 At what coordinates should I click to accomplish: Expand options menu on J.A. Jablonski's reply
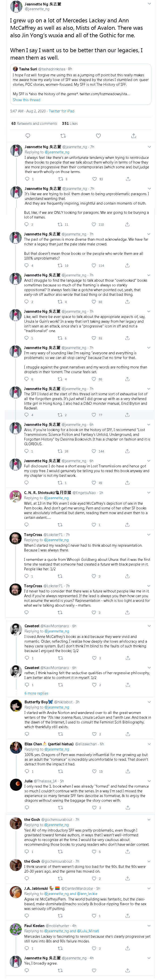coord(149,889)
